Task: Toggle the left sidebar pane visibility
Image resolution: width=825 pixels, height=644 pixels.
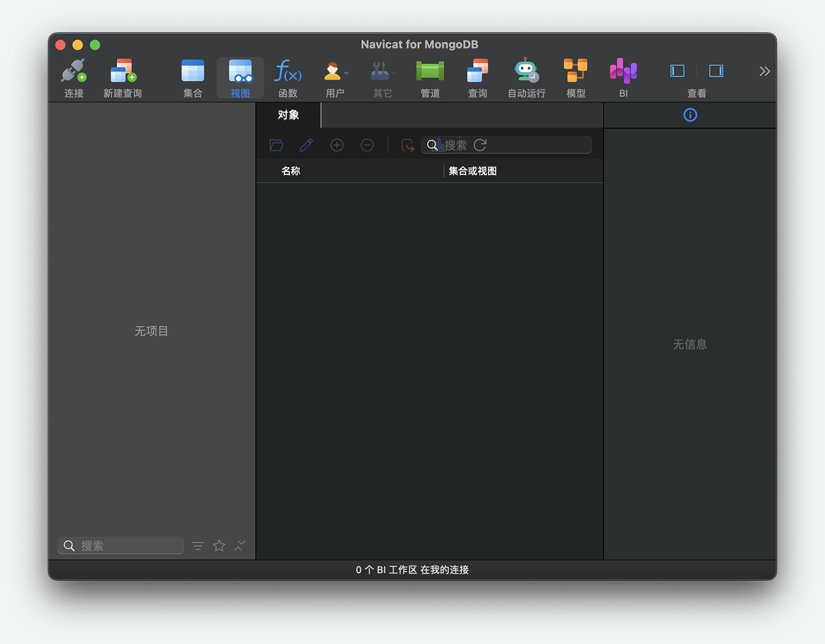Action: (x=677, y=71)
